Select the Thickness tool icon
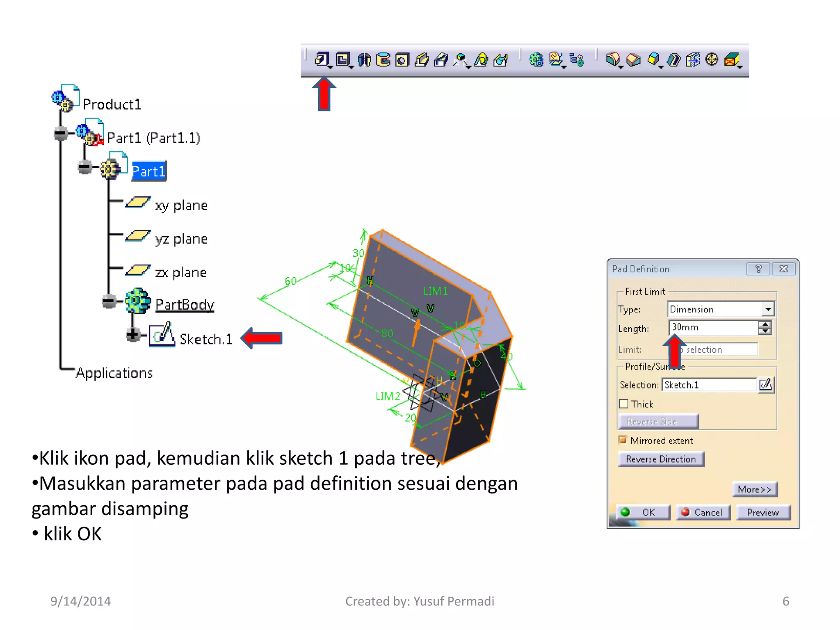This screenshot has width=840, height=630. tap(693, 60)
